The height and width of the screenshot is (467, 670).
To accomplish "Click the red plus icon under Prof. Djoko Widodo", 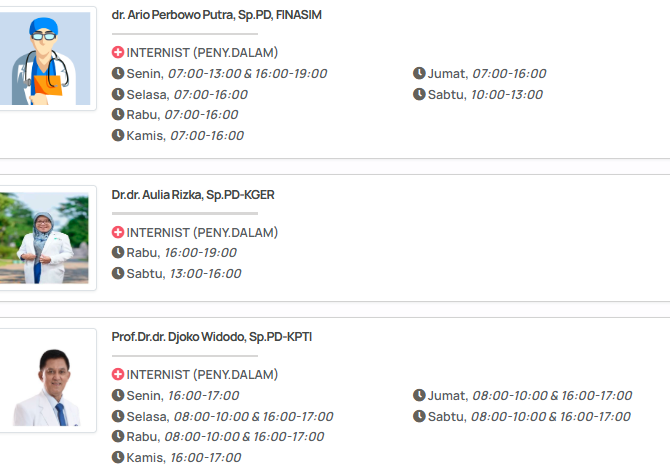I will [118, 375].
